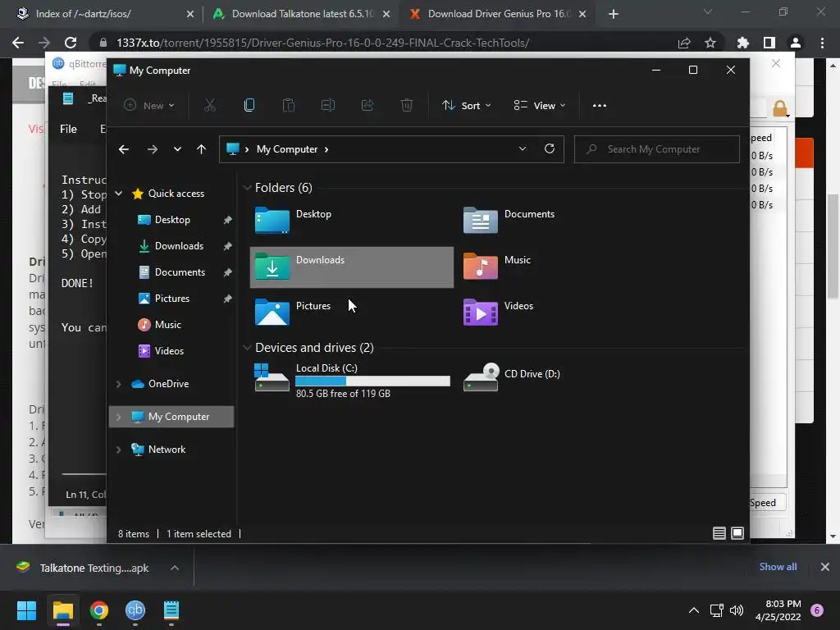
Task: Open the recent locations chevron
Action: pyautogui.click(x=177, y=149)
